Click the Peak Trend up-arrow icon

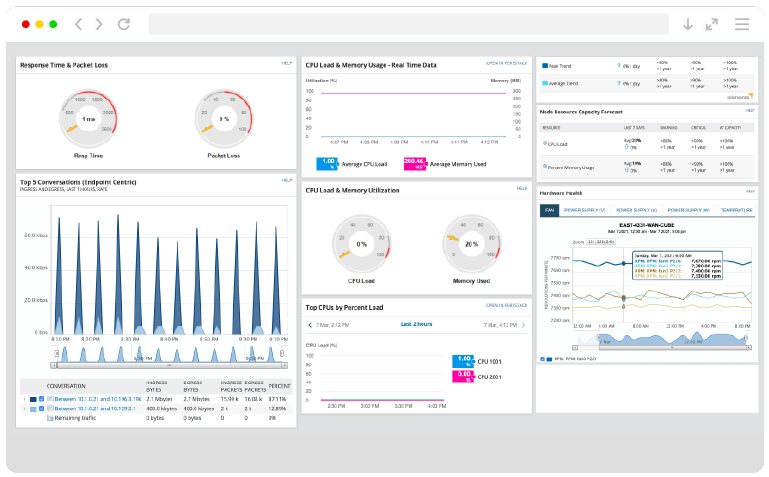click(619, 65)
